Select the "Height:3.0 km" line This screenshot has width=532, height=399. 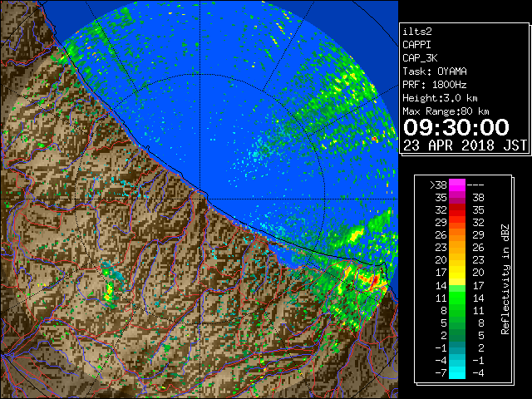[440, 98]
